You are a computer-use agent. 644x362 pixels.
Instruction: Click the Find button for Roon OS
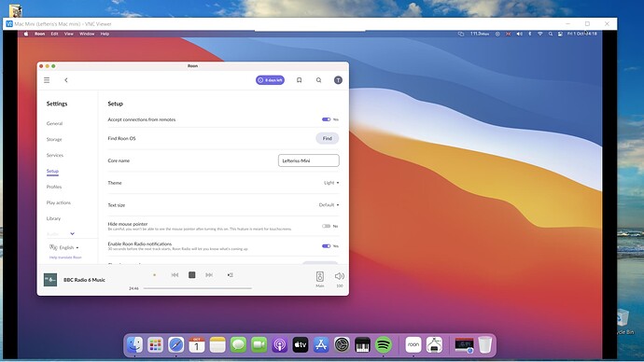pyautogui.click(x=328, y=138)
